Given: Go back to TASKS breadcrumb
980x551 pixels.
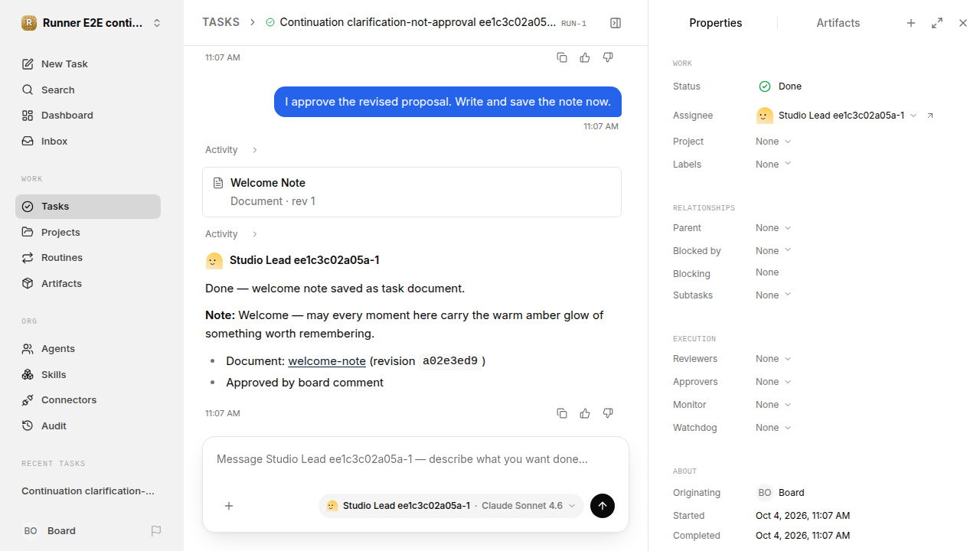Looking at the screenshot, I should tap(220, 22).
